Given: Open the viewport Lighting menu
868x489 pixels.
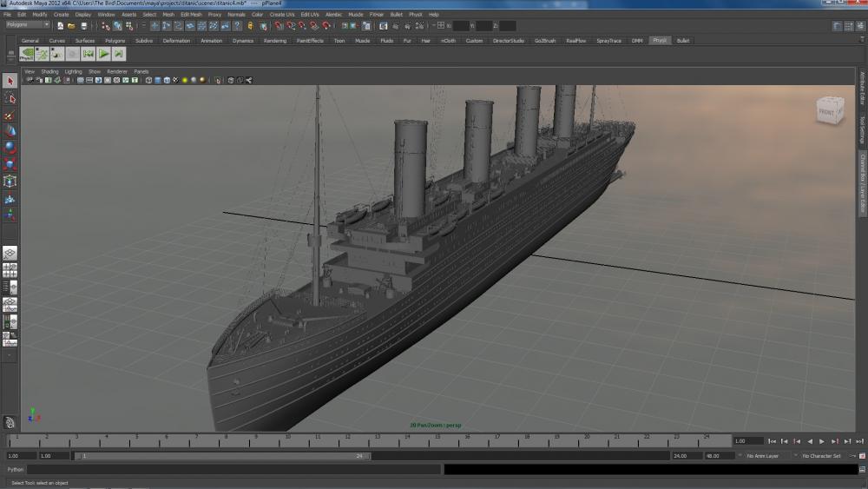Looking at the screenshot, I should [x=73, y=71].
